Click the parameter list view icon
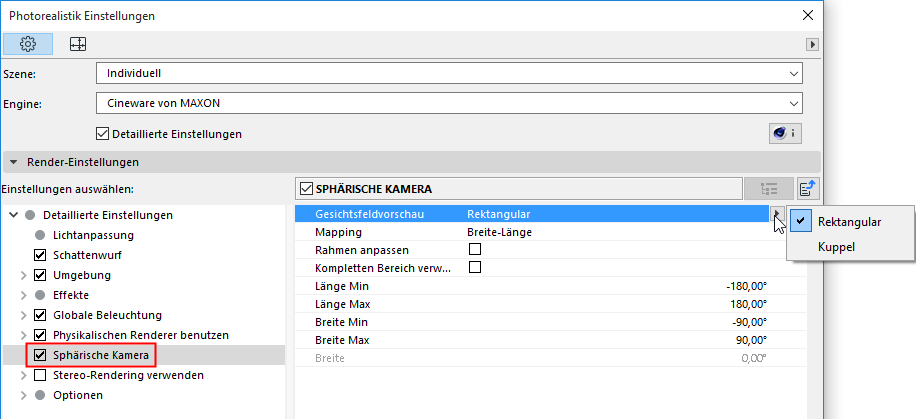Image resolution: width=916 pixels, height=419 pixels. [768, 188]
